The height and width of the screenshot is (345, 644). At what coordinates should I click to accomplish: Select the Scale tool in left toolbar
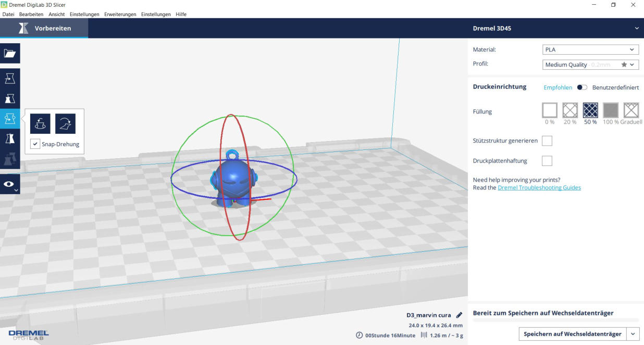pyautogui.click(x=10, y=99)
